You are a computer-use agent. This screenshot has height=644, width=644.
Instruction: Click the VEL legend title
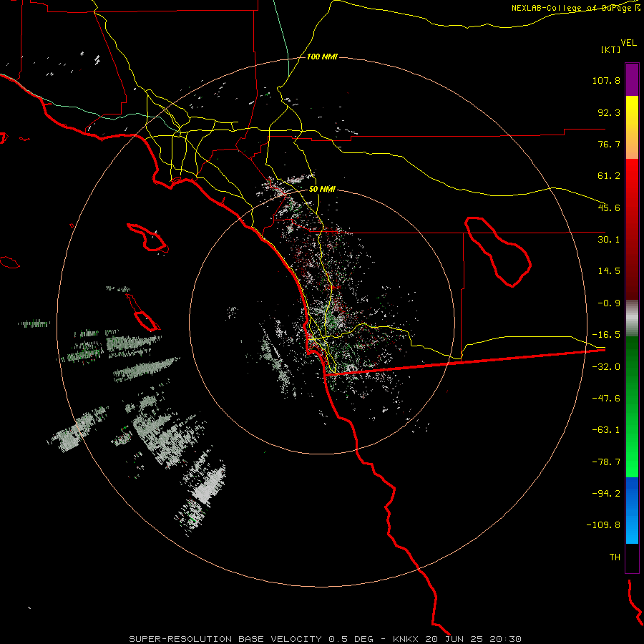point(628,43)
